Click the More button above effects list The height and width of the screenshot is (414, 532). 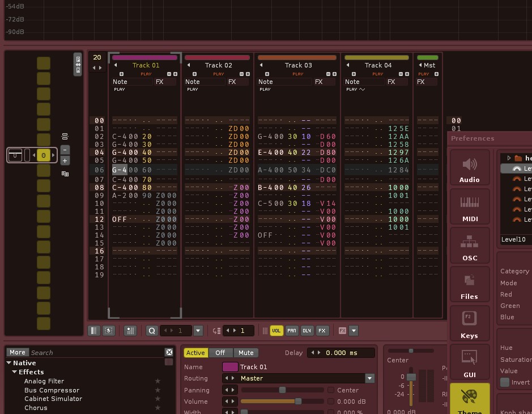[x=18, y=352]
